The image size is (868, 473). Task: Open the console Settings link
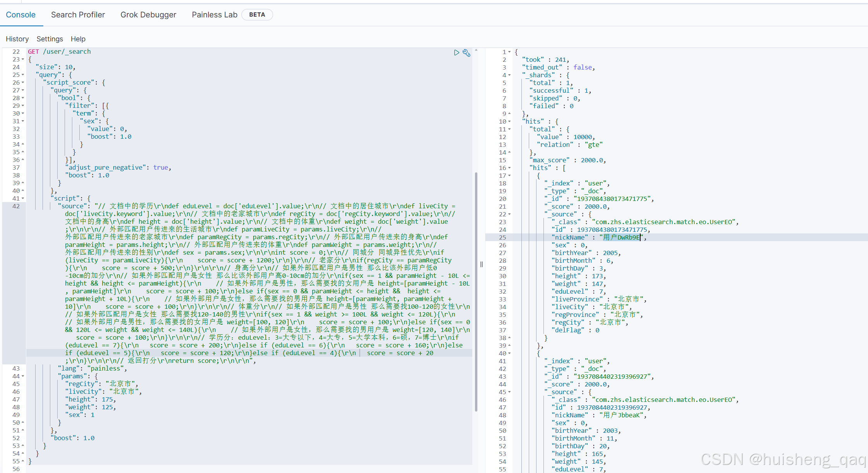tap(50, 39)
